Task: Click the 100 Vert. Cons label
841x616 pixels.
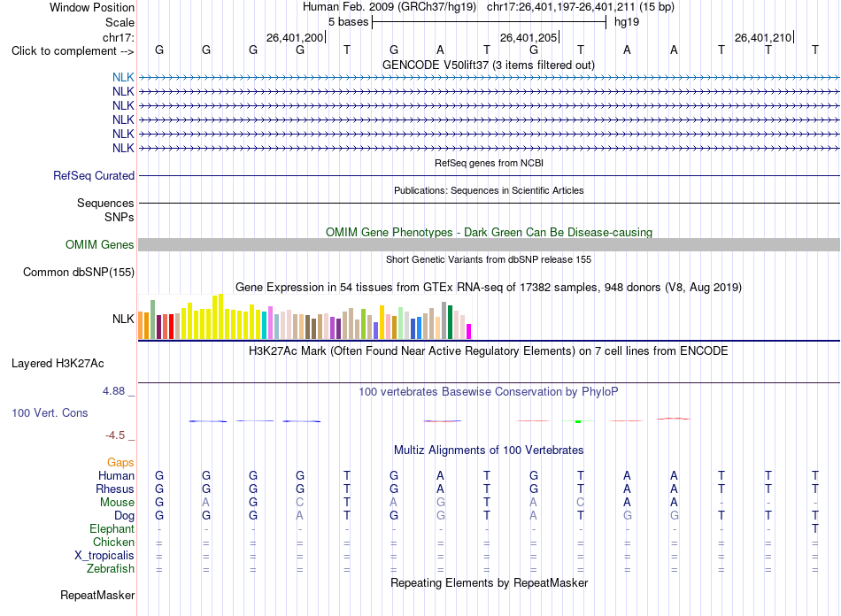Action: [50, 412]
